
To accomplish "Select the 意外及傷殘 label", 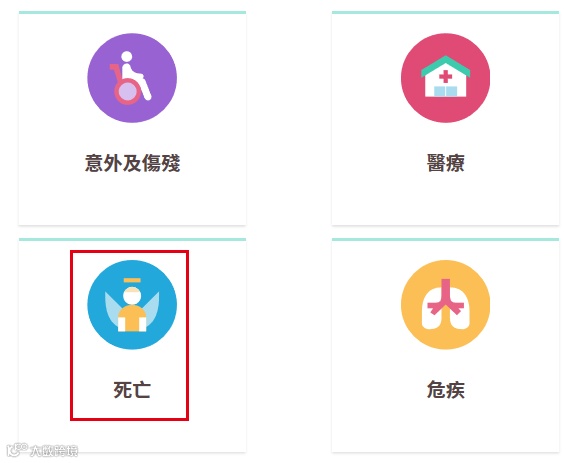I will [x=132, y=163].
